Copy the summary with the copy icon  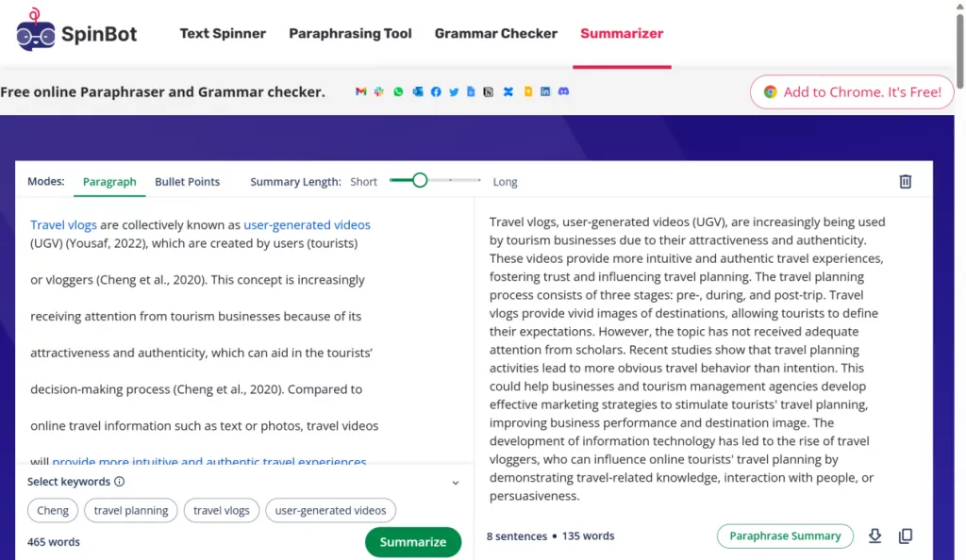[x=906, y=536]
